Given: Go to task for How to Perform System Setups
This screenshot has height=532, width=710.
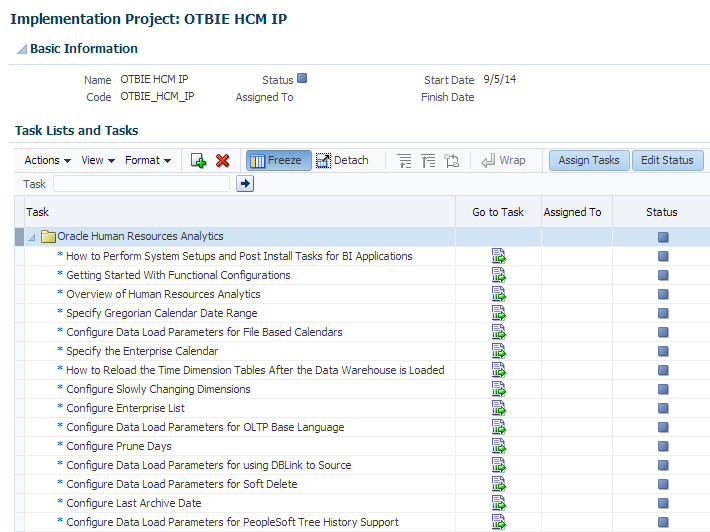Looking at the screenshot, I should pos(499,256).
